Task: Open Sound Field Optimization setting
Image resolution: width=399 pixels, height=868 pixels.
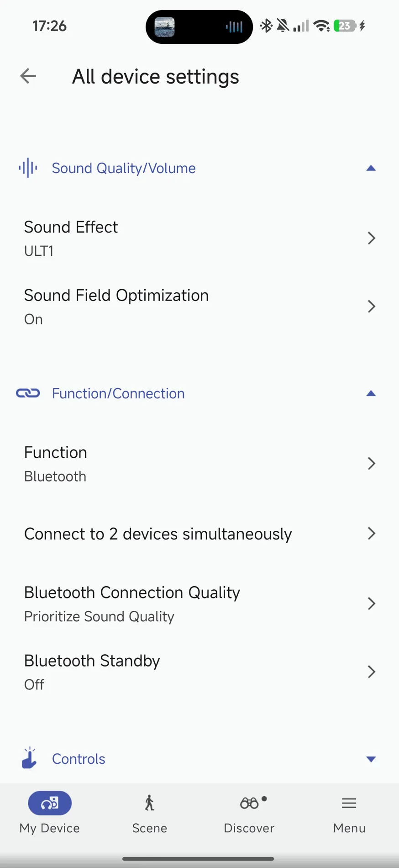Action: pyautogui.click(x=199, y=307)
